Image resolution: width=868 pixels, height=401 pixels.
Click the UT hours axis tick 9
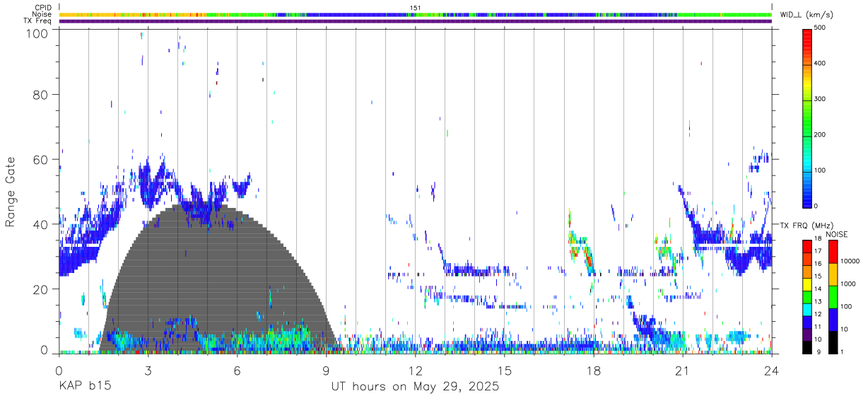click(x=326, y=371)
